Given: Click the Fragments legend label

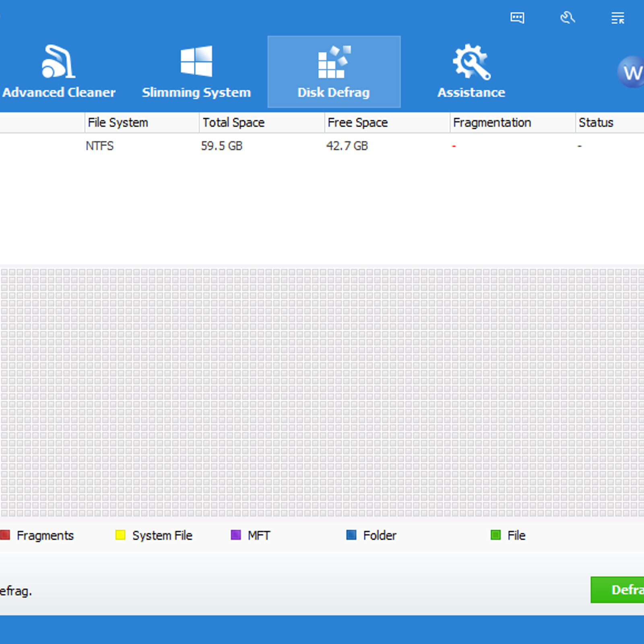Looking at the screenshot, I should click(45, 536).
